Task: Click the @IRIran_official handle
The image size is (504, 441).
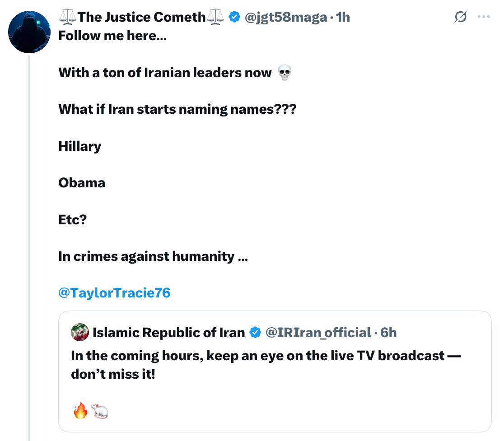Action: [318, 333]
